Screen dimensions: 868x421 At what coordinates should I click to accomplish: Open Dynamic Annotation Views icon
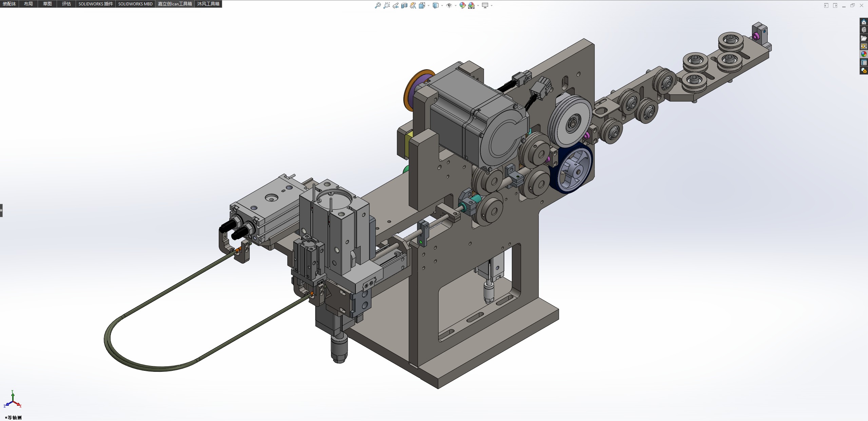(x=413, y=5)
